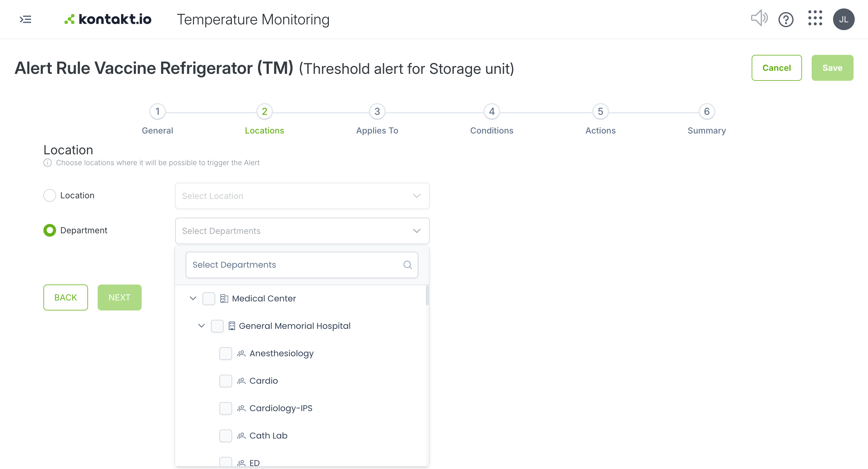Click the department list scrollbar

point(427,295)
